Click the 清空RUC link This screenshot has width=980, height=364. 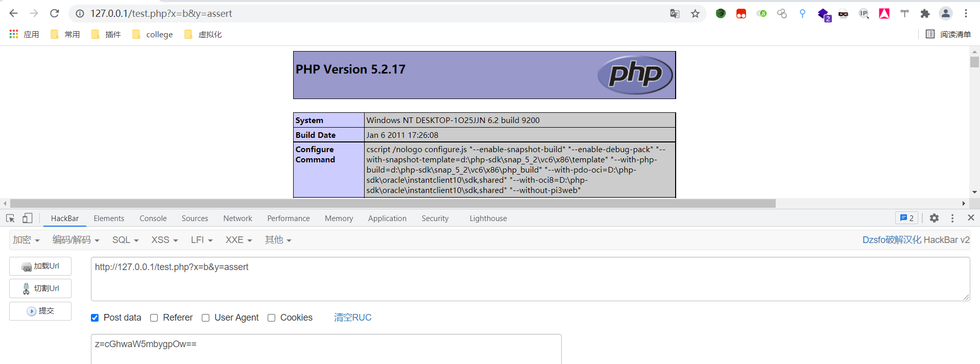[x=352, y=318]
